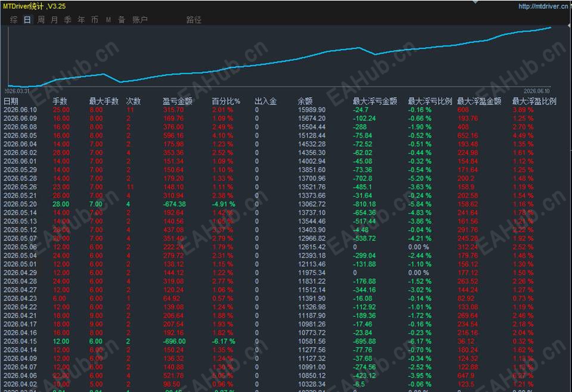Select the 2026.05.26 date cell
Viewport: 572px width, 392px height.
[x=20, y=187]
